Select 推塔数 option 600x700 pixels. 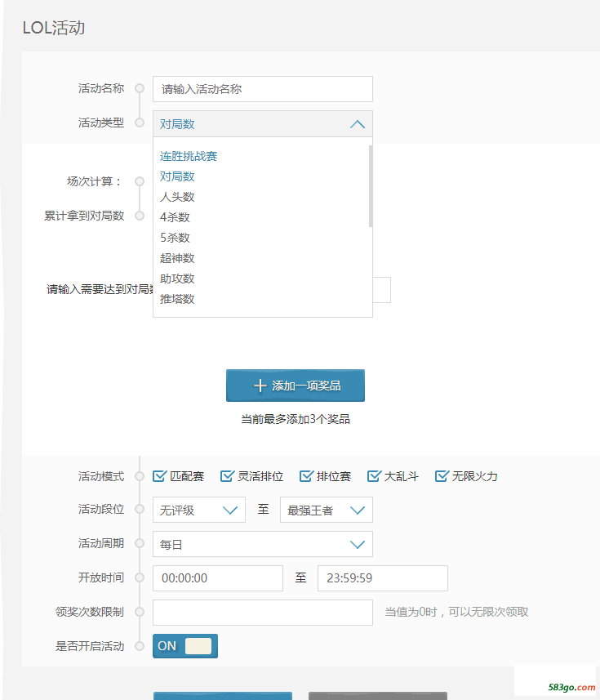177,299
